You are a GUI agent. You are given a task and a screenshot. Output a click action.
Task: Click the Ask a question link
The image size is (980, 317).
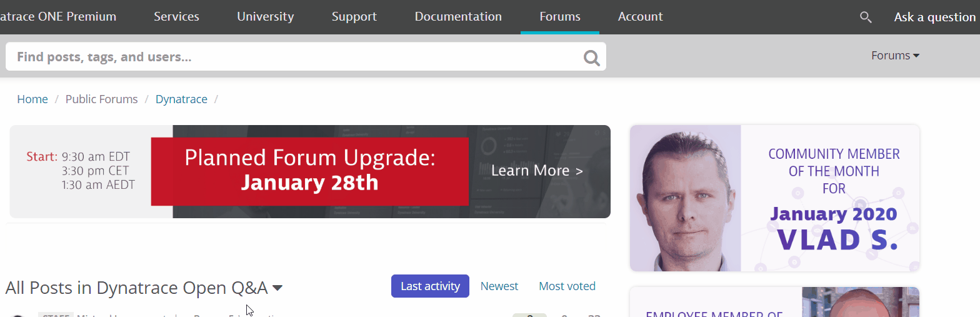coord(934,18)
